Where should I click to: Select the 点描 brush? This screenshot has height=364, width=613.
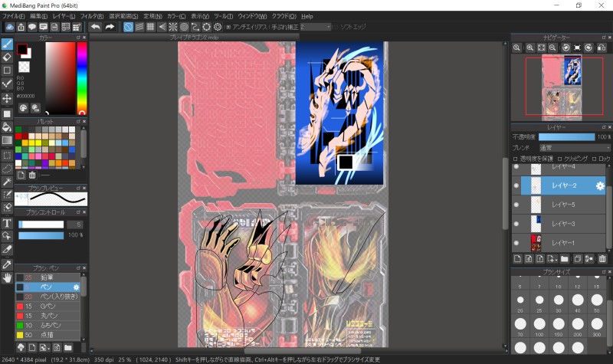48,335
